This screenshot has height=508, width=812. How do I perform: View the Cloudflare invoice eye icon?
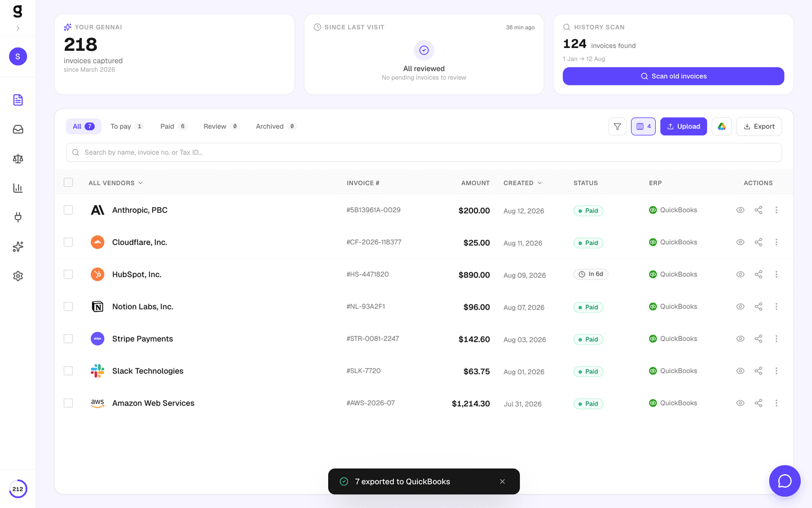[x=740, y=242]
